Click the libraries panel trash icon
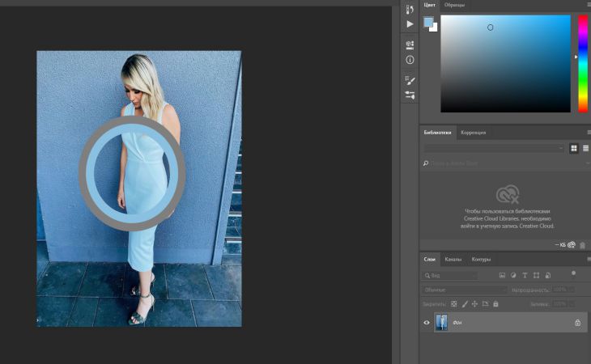 [582, 245]
